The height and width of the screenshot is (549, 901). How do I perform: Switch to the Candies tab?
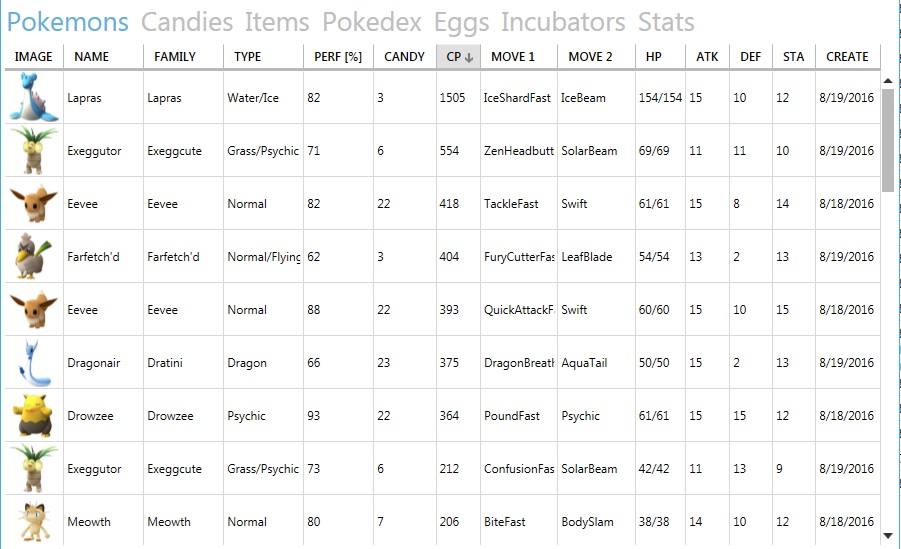pos(187,22)
